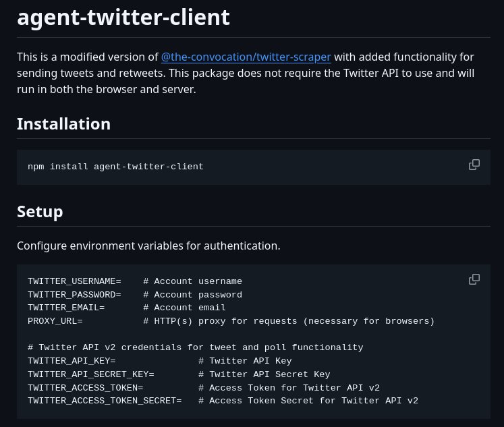Click the 'Configure environment variables' sentence
The height and width of the screenshot is (427, 504).
click(x=148, y=246)
